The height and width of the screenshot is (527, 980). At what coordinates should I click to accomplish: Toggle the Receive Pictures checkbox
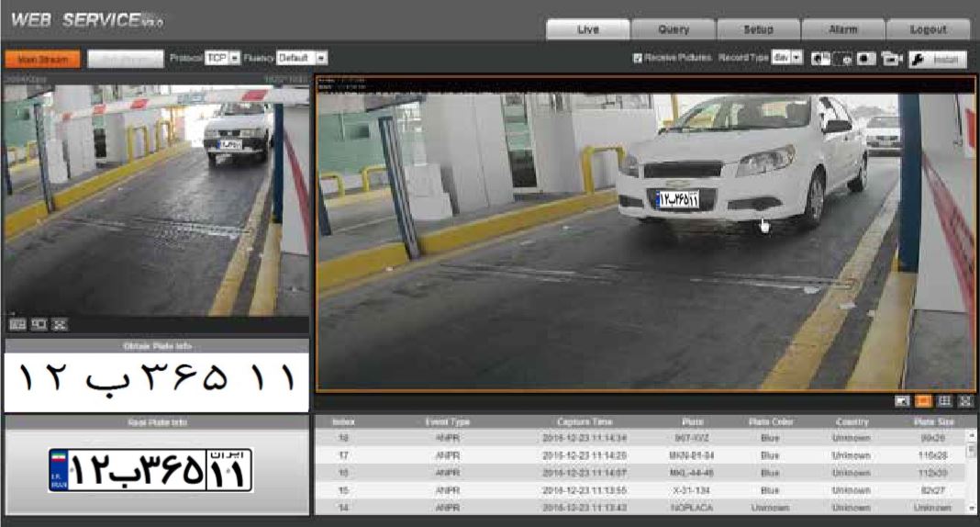pyautogui.click(x=638, y=58)
